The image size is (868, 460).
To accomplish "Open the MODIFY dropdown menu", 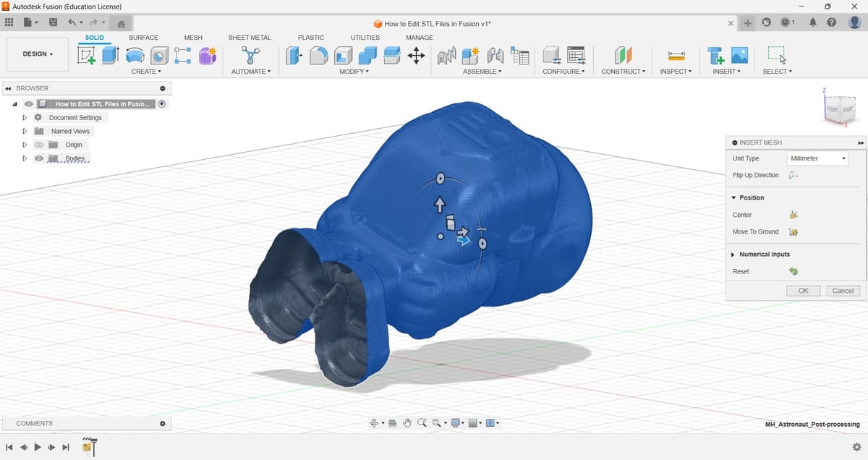I will [354, 72].
